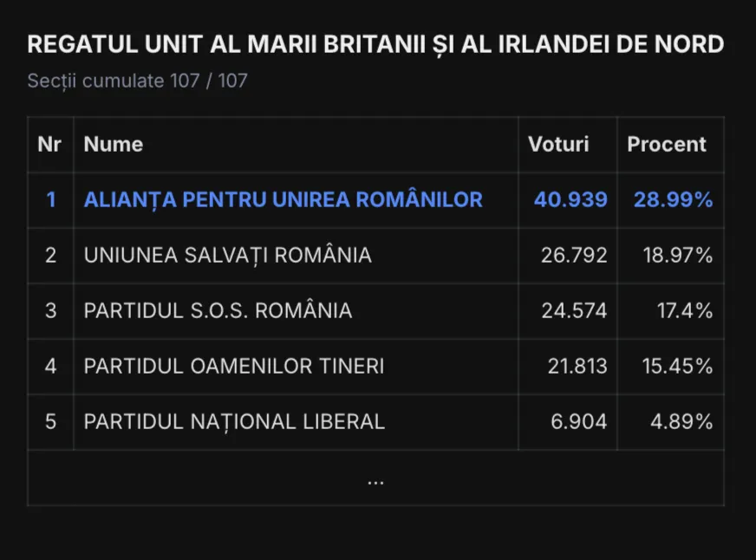Image resolution: width=756 pixels, height=560 pixels.
Task: Click the Voturi column header
Action: pos(558,144)
